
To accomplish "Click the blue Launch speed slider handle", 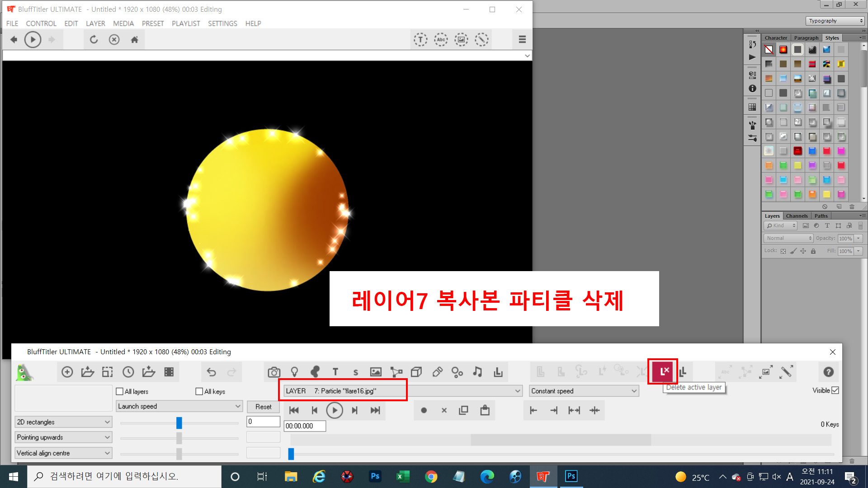I will (x=179, y=422).
